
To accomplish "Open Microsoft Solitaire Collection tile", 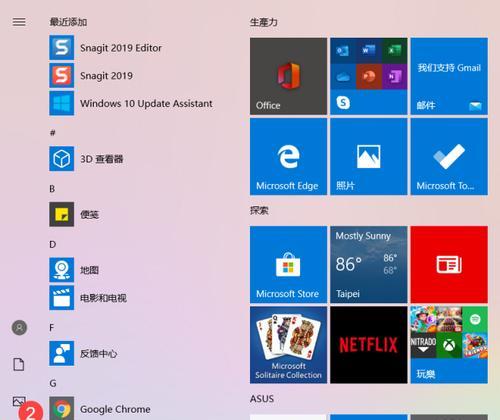I will [x=288, y=345].
